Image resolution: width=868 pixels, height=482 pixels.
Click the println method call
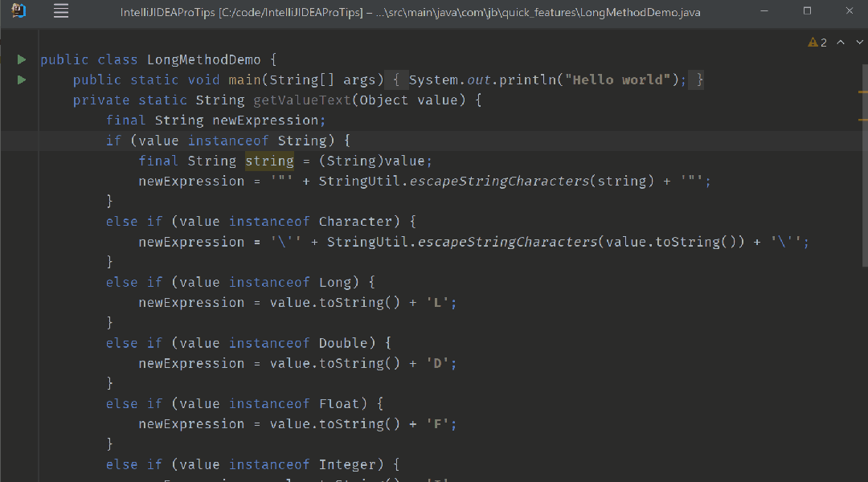(x=527, y=80)
